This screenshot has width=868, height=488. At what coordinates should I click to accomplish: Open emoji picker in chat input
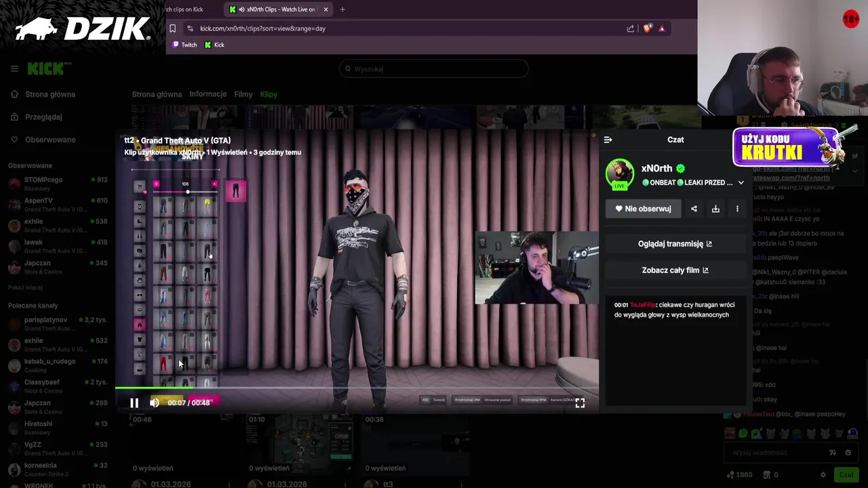[x=848, y=453]
